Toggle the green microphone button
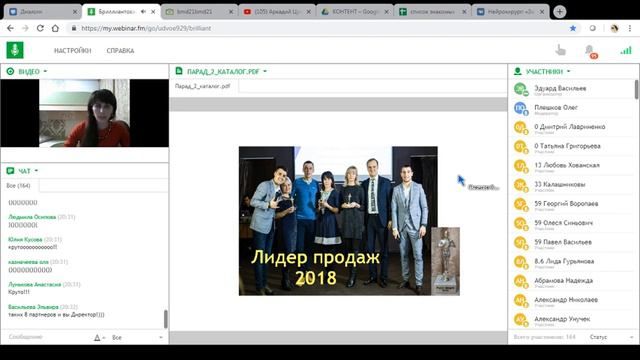 [15, 50]
